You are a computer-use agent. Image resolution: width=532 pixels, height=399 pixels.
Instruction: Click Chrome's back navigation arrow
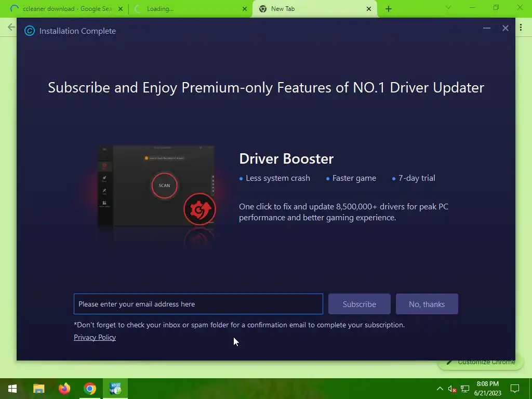click(11, 27)
